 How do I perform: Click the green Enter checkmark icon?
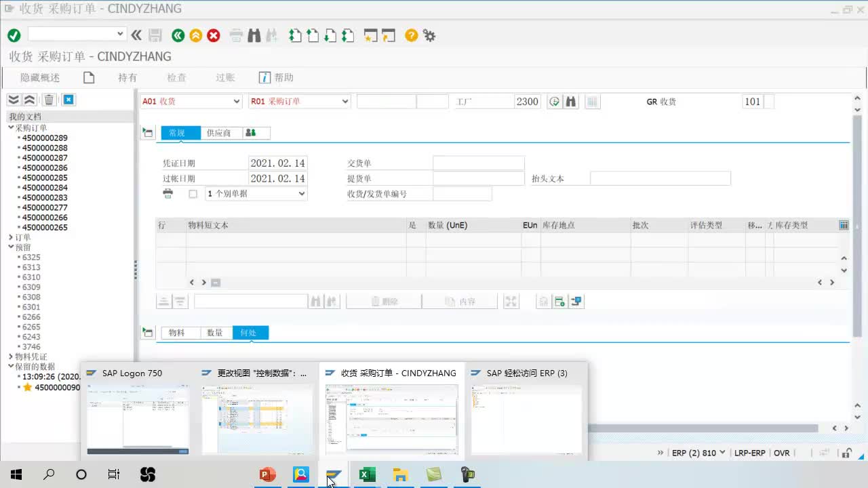(x=14, y=35)
